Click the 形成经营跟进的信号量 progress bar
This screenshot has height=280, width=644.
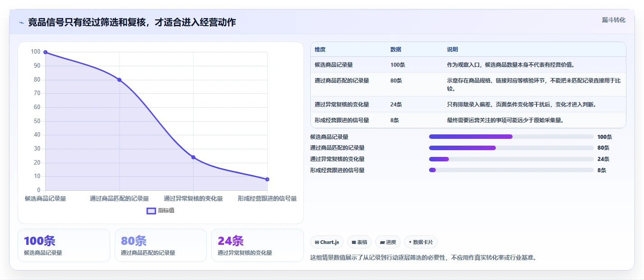(511, 170)
